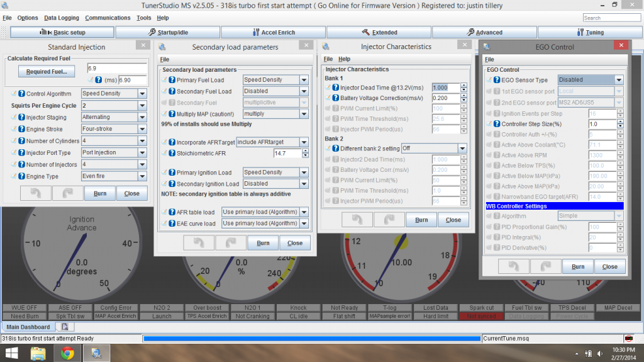This screenshot has width=644, height=362.
Task: Expand Primary Ignition Load dropdown
Action: 304,173
